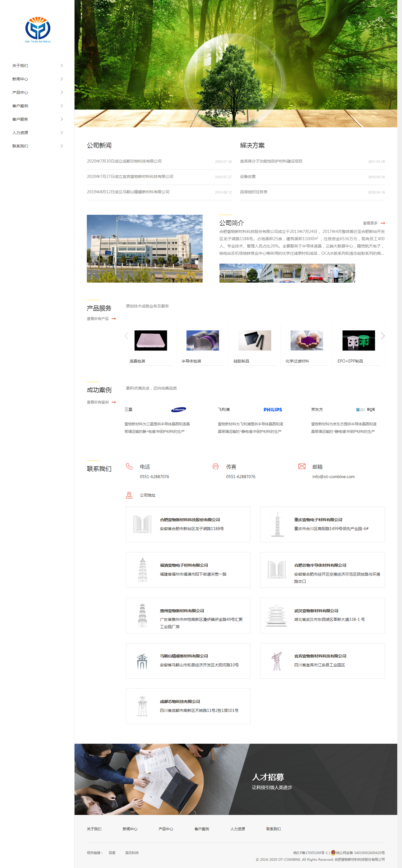Advance product carousel with right arrow
Viewport: 402px width, 868px height.
(x=382, y=336)
